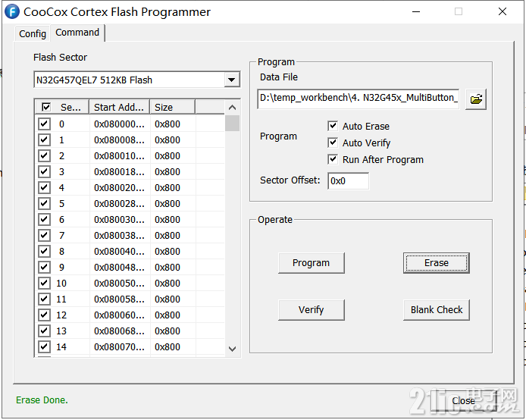Viewport: 526px width, 420px height.
Task: Uncheck Run After Program
Action: click(333, 159)
